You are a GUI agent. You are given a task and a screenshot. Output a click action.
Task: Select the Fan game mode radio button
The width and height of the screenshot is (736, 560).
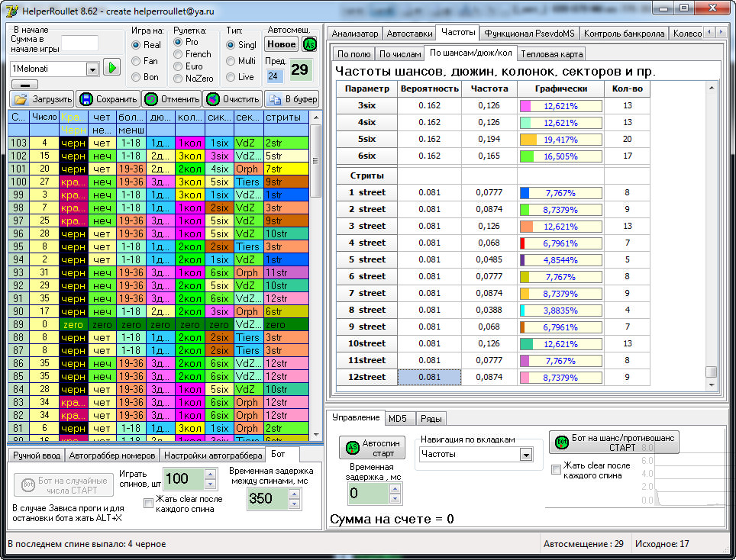(x=137, y=61)
